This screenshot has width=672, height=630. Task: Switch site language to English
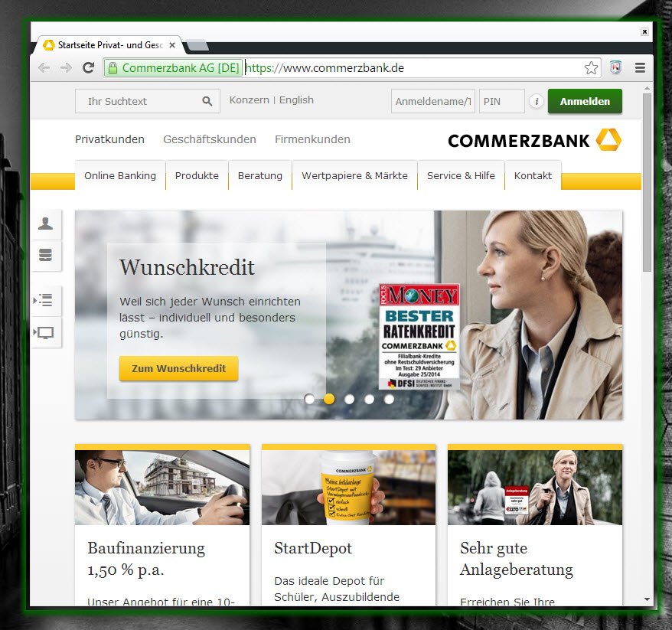click(296, 100)
